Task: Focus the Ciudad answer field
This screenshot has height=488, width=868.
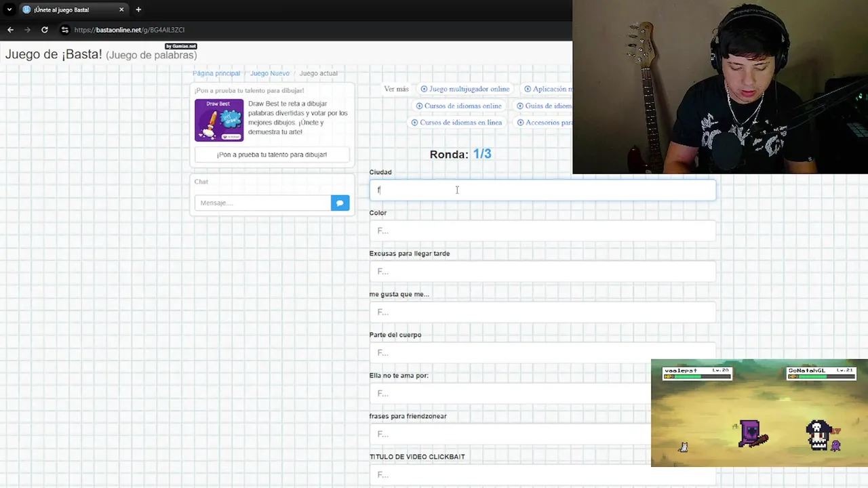Action: pos(542,190)
